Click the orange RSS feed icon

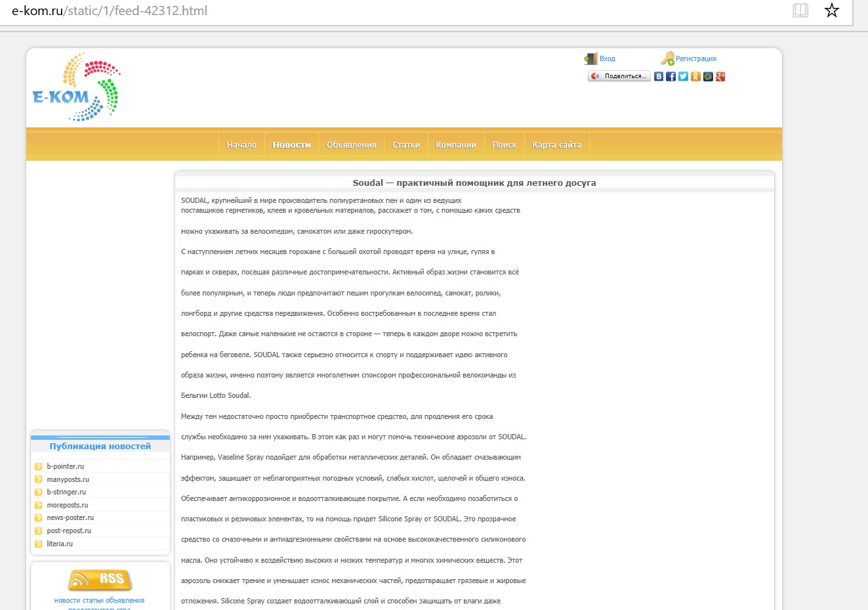(x=100, y=580)
